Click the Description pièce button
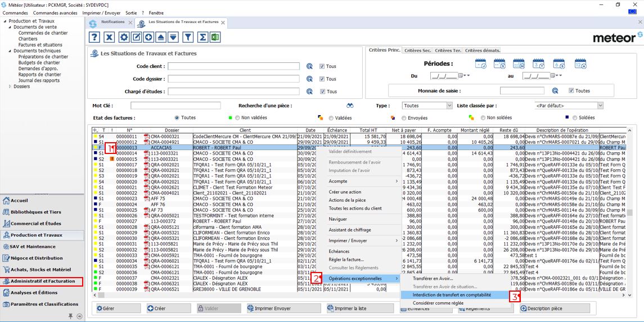The image size is (644, 322). click(555, 308)
